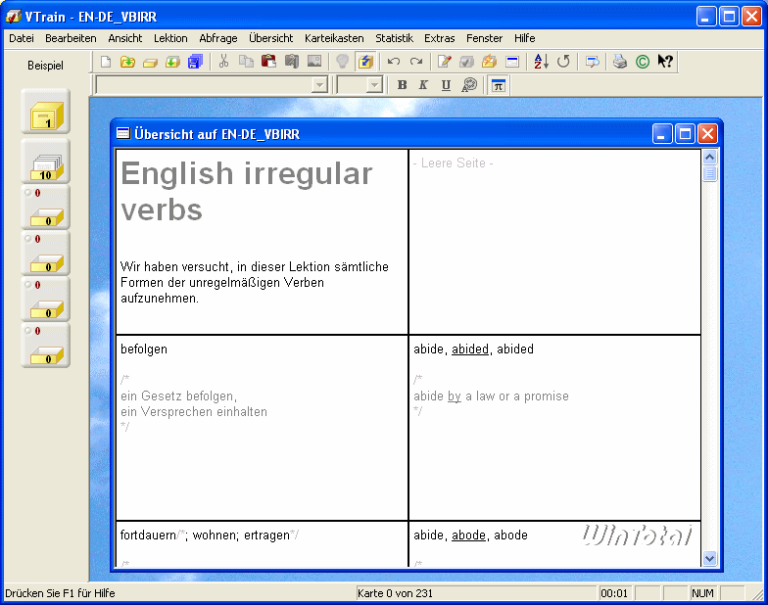The image size is (768, 605).
Task: Edit card with the pencil icon
Action: click(444, 62)
